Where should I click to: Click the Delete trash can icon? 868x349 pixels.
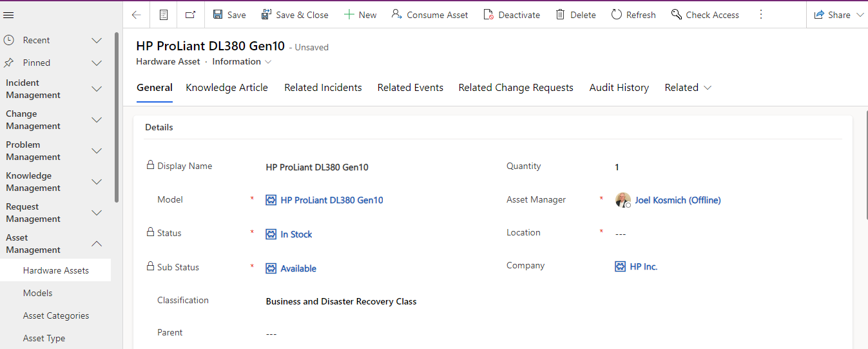(x=561, y=14)
